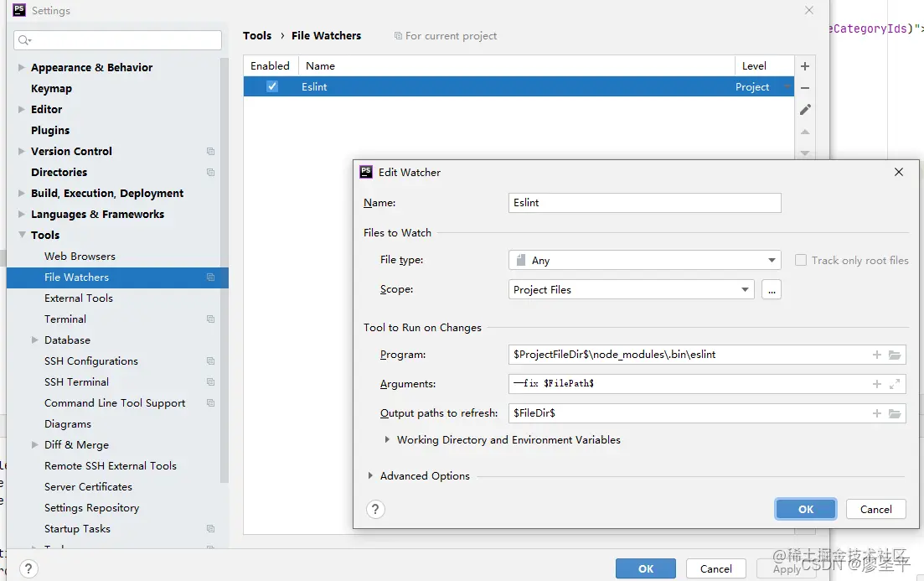The image size is (924, 581).
Task: Click OK in the Settings window
Action: pyautogui.click(x=646, y=568)
